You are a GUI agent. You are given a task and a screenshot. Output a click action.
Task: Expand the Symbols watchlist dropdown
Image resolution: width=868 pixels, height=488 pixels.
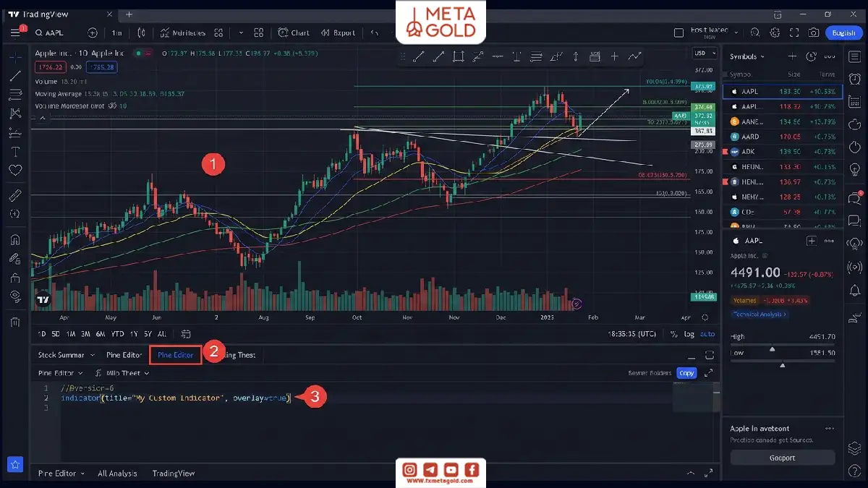(747, 56)
